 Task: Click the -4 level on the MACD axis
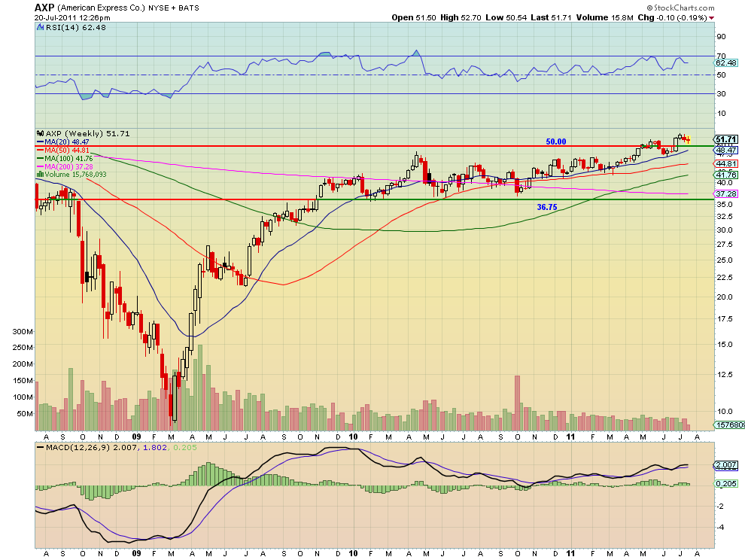(720, 527)
